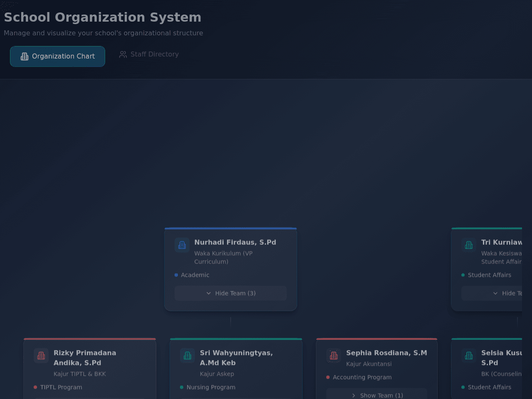This screenshot has height=399, width=532.
Task: Switch to the Staff Directory tab
Action: pos(149,54)
